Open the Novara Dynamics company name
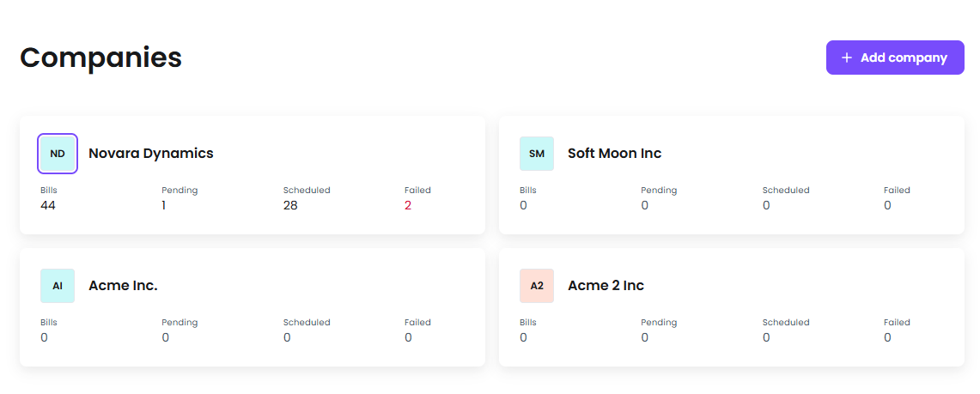 coord(151,154)
